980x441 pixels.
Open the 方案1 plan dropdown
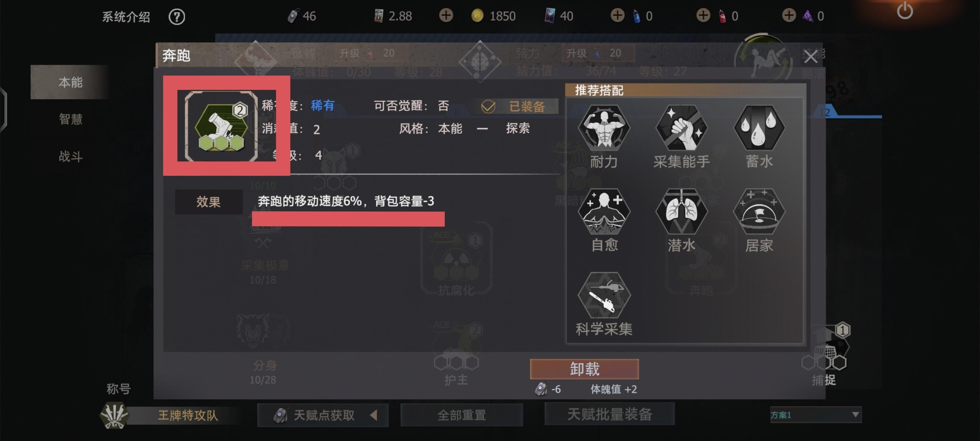(816, 415)
